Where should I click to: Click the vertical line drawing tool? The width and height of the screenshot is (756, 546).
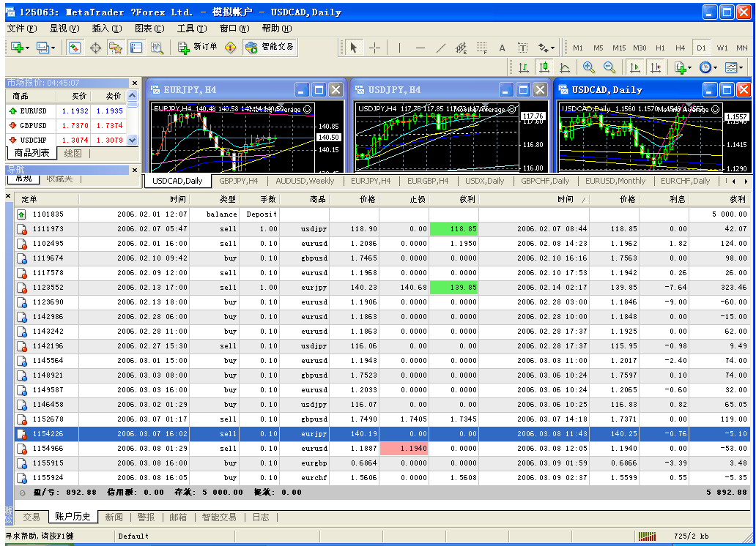click(x=399, y=48)
